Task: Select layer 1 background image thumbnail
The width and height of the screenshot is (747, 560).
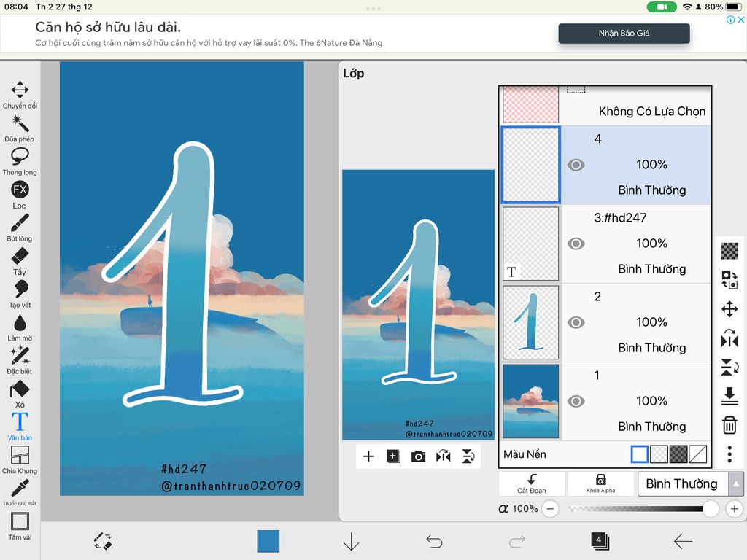Action: [531, 401]
